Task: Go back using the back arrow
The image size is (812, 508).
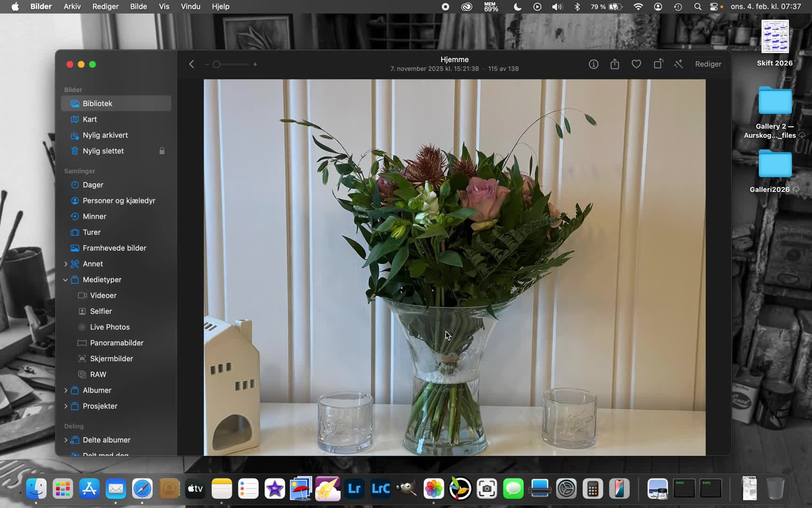Action: click(x=191, y=64)
